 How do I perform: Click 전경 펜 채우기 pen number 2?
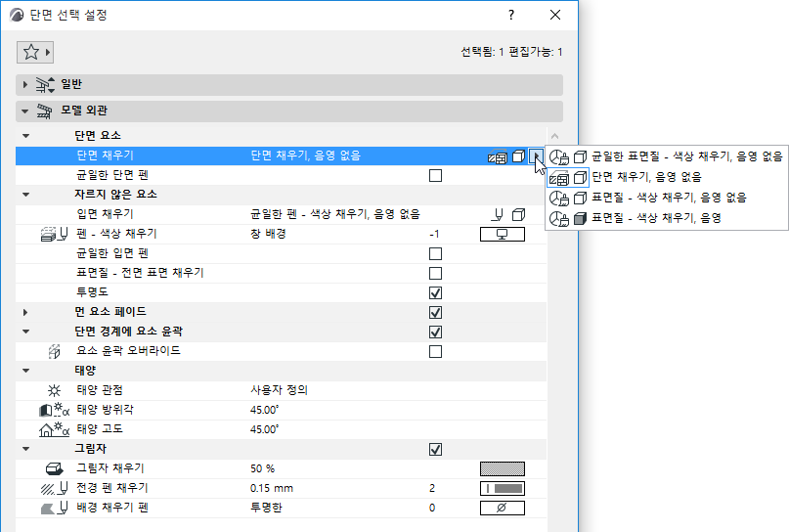pyautogui.click(x=432, y=488)
